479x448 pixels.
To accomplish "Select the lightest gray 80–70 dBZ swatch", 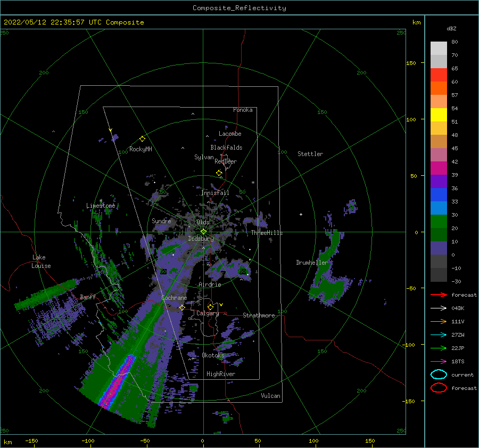I will (439, 48).
